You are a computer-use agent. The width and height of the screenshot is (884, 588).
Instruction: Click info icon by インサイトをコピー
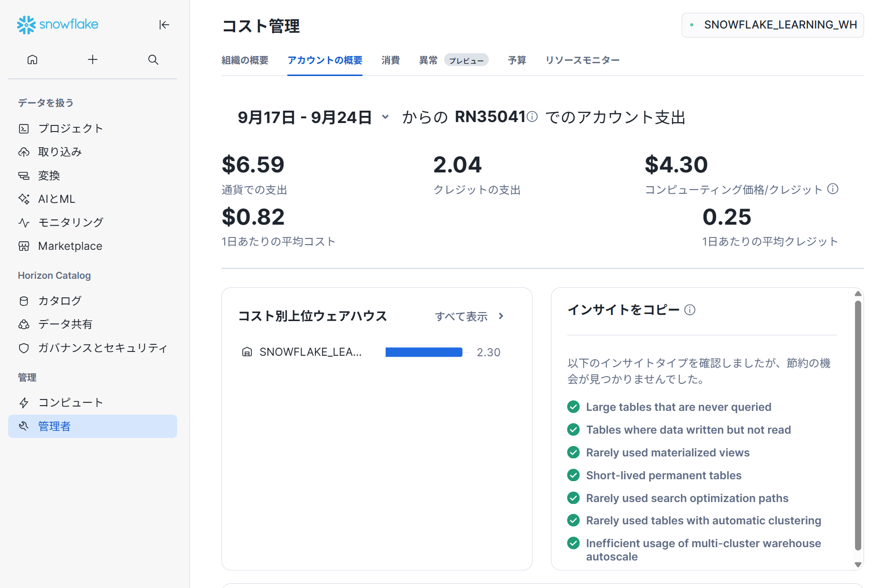690,310
